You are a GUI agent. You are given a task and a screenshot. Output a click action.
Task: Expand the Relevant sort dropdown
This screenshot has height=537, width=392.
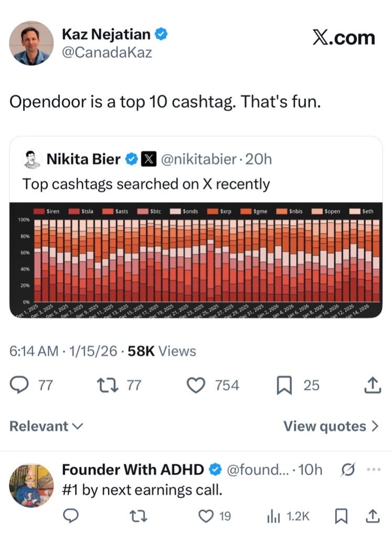click(46, 426)
